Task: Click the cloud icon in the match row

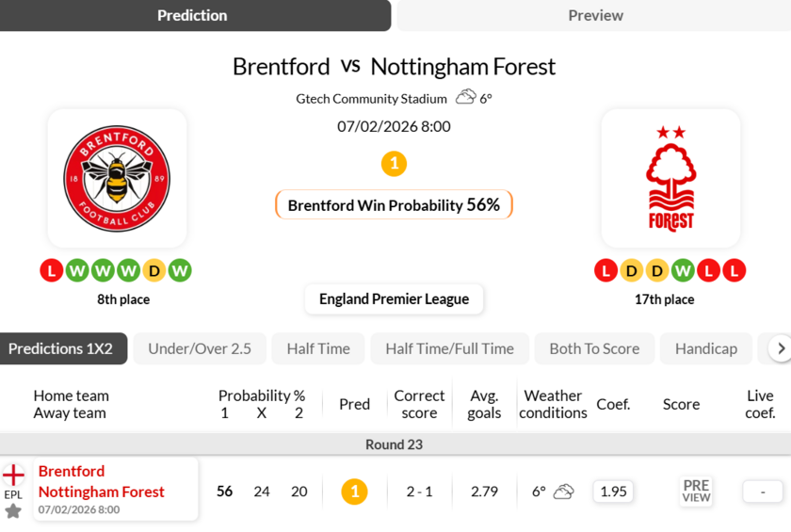Action: (x=564, y=492)
